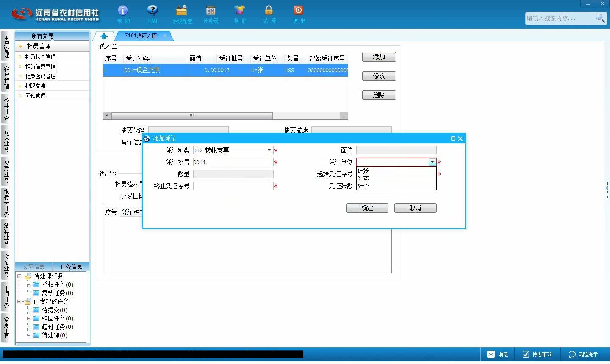
Task: Open the 复核任务(0) item
Action: pos(57,293)
